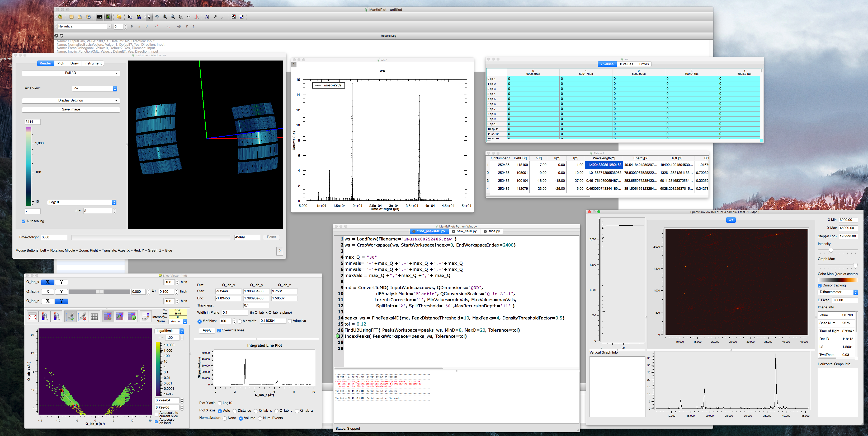Open the peak fitting tool icon

[x=197, y=17]
